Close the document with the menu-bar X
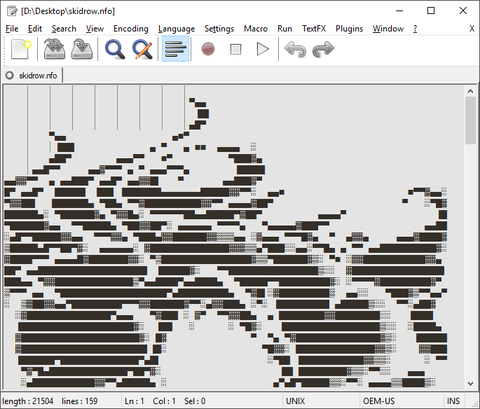The image size is (480, 409). tap(472, 29)
